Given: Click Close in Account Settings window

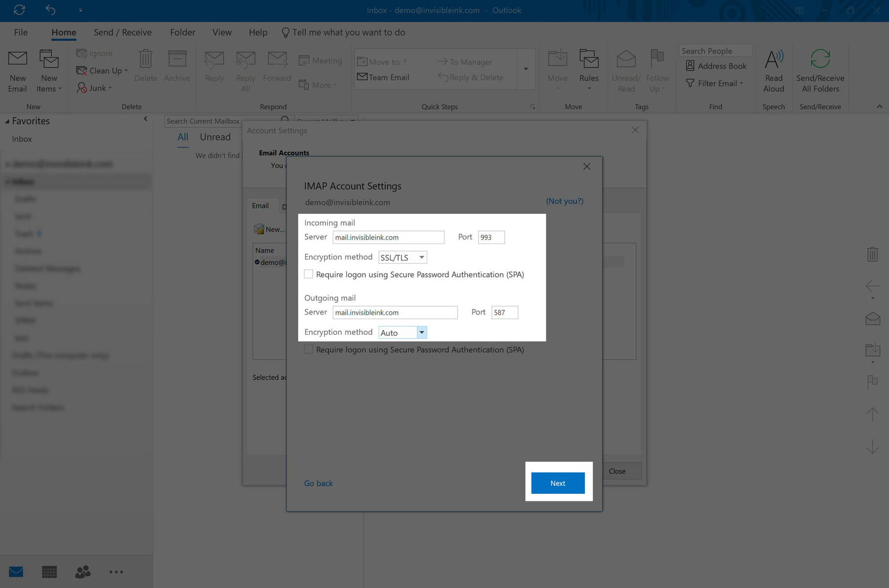Looking at the screenshot, I should 617,471.
